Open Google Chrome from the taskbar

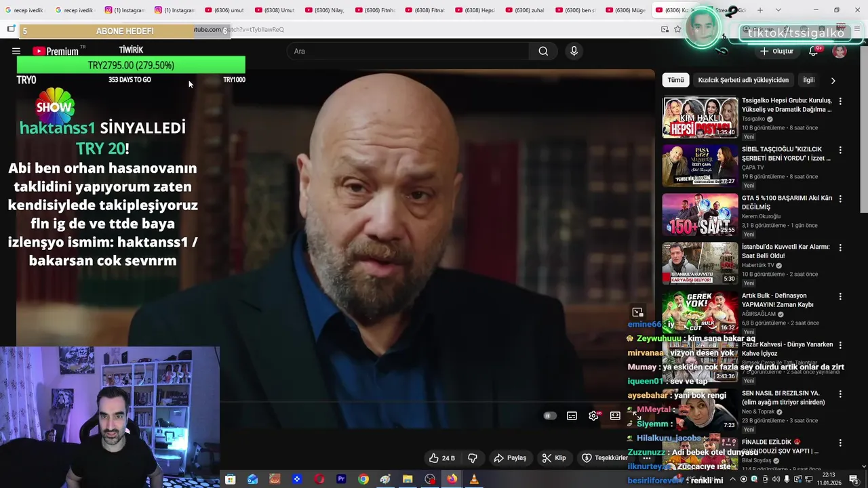(363, 479)
